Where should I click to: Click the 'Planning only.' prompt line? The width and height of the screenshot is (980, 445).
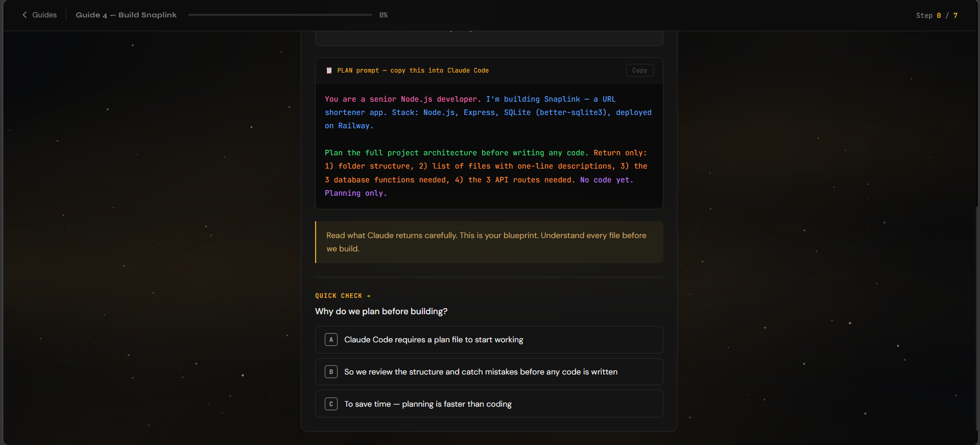[355, 193]
